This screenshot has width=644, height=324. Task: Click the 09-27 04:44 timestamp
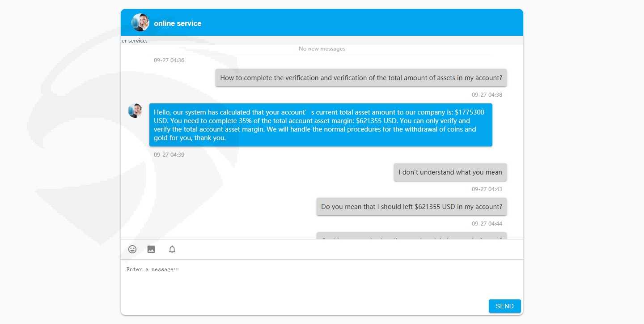coord(487,224)
